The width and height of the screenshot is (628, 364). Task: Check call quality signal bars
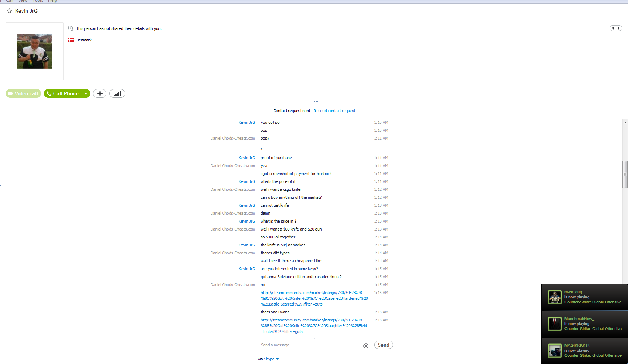117,93
